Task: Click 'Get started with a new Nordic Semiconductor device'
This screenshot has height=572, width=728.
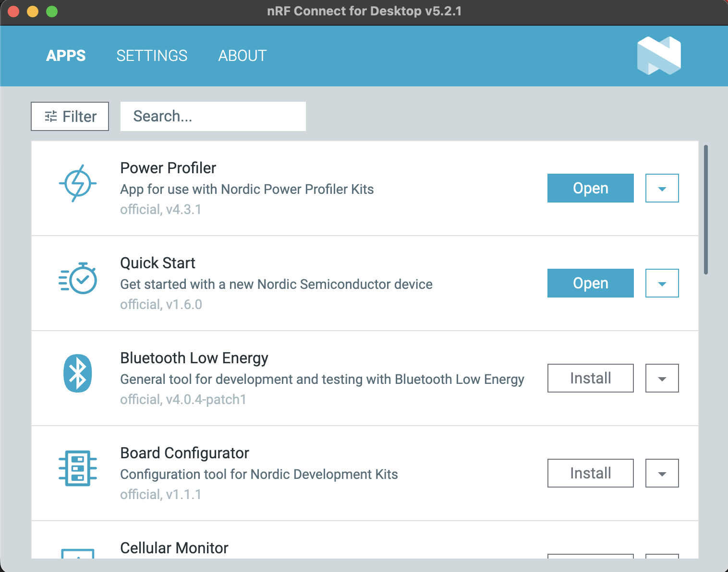Action: (x=276, y=284)
